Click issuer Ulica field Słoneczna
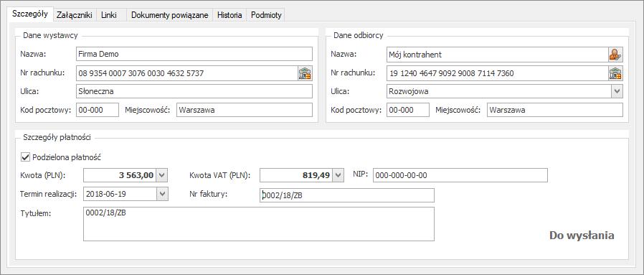644x275 pixels. pos(194,91)
